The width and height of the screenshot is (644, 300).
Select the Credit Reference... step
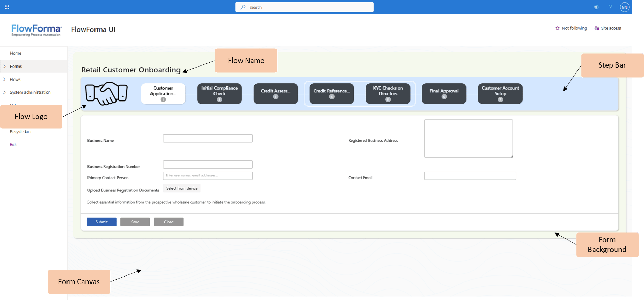(x=332, y=94)
